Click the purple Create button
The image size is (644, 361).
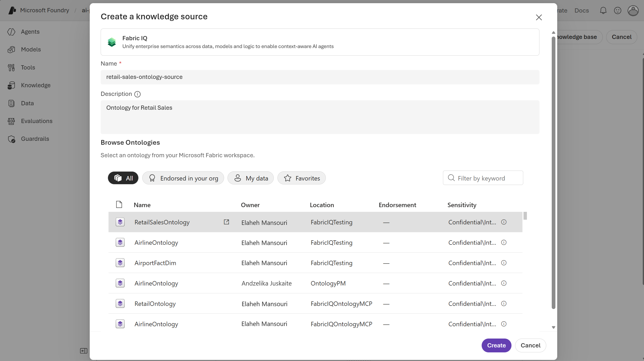coord(496,345)
